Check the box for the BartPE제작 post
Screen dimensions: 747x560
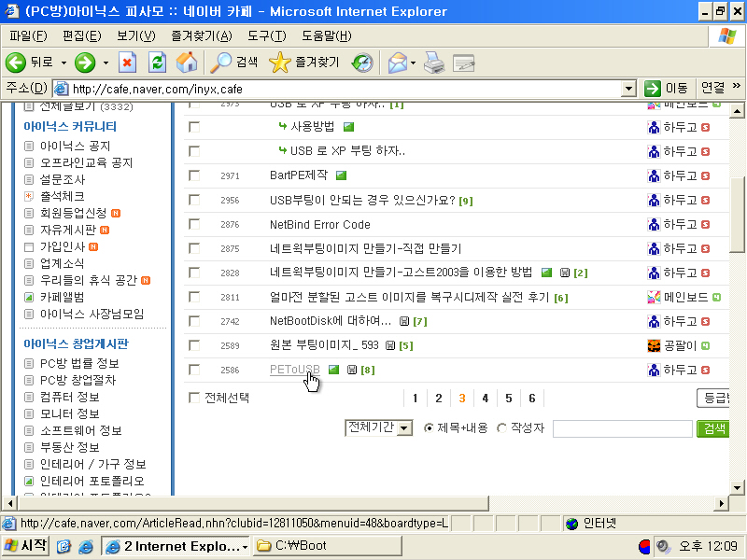(194, 175)
